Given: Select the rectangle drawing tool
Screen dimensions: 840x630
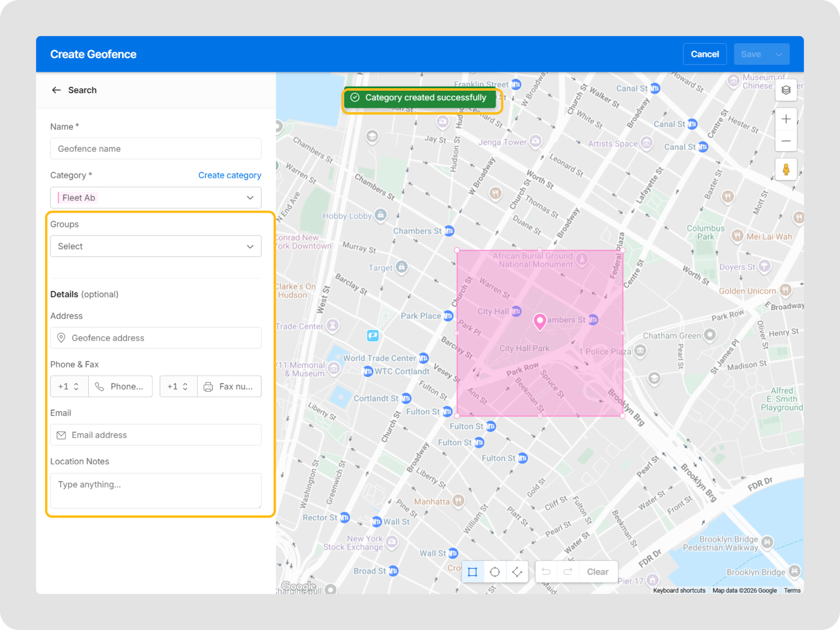Looking at the screenshot, I should pyautogui.click(x=472, y=572).
